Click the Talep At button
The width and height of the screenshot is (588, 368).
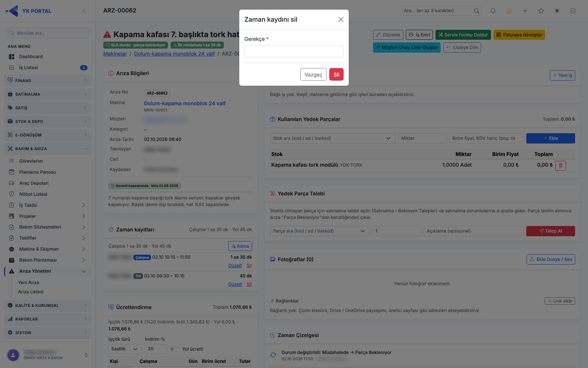click(x=551, y=231)
